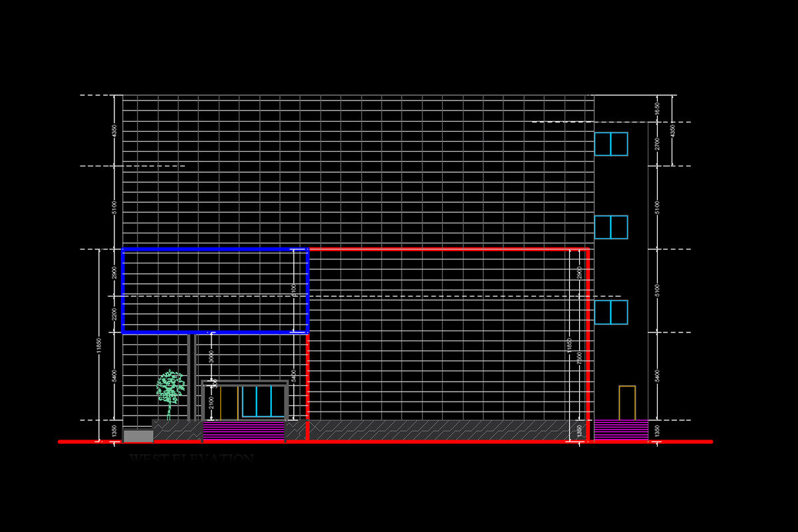Click the 11850 dimension text on the left
Viewport: 798px width, 532px height.
point(99,346)
